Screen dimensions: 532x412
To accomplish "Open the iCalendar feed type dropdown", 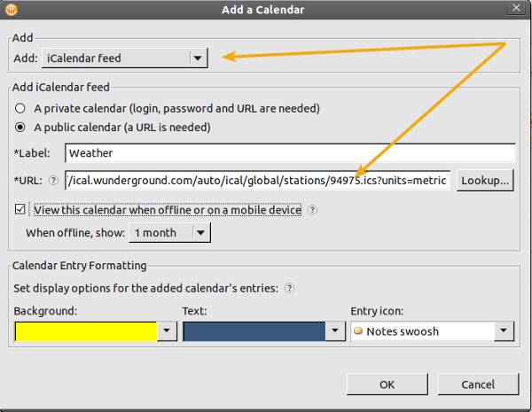I will [x=124, y=58].
